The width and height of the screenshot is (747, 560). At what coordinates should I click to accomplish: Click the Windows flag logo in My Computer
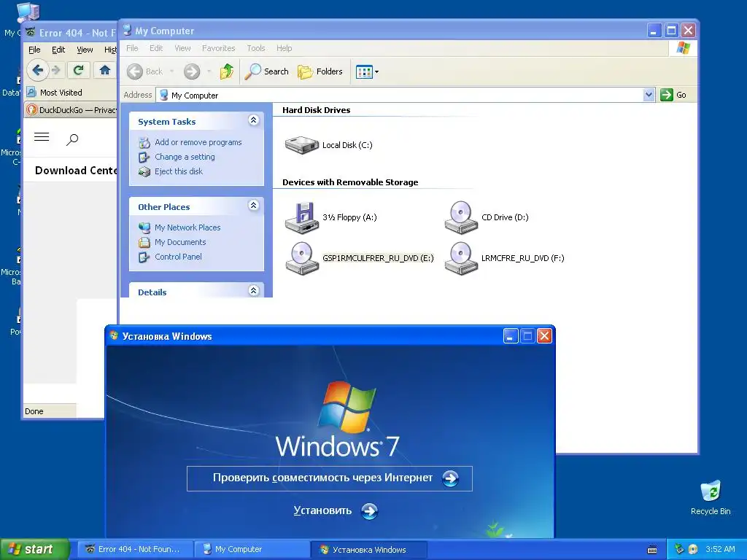683,48
